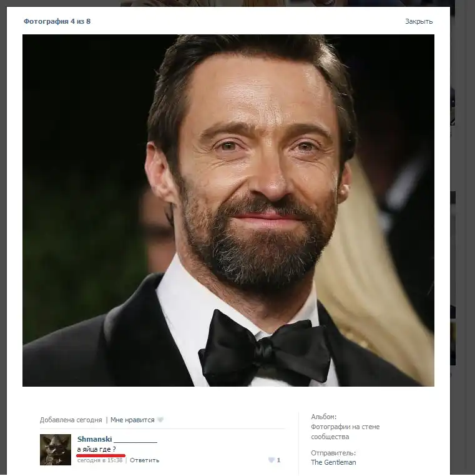Click the comment text а яйца где
Image resolution: width=475 pixels, height=476 pixels.
[x=96, y=449]
